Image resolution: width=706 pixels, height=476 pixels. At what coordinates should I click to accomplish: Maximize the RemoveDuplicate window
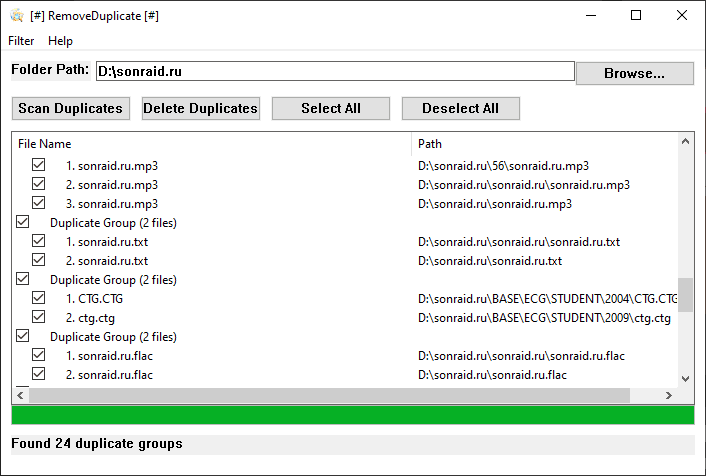tap(636, 16)
